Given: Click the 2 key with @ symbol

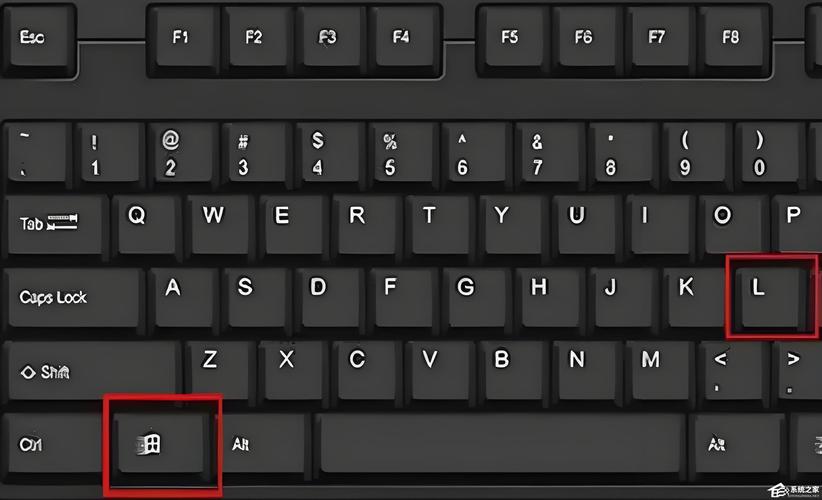Looking at the screenshot, I should [x=183, y=154].
